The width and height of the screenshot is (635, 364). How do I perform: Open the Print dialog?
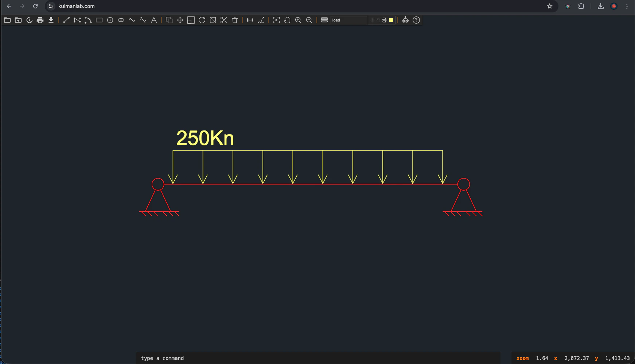click(40, 20)
